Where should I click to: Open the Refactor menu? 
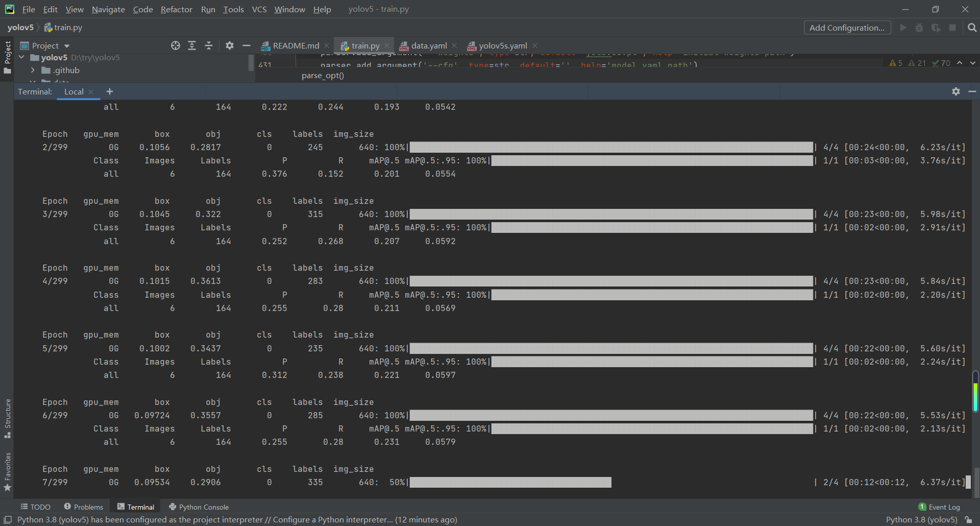[177, 9]
